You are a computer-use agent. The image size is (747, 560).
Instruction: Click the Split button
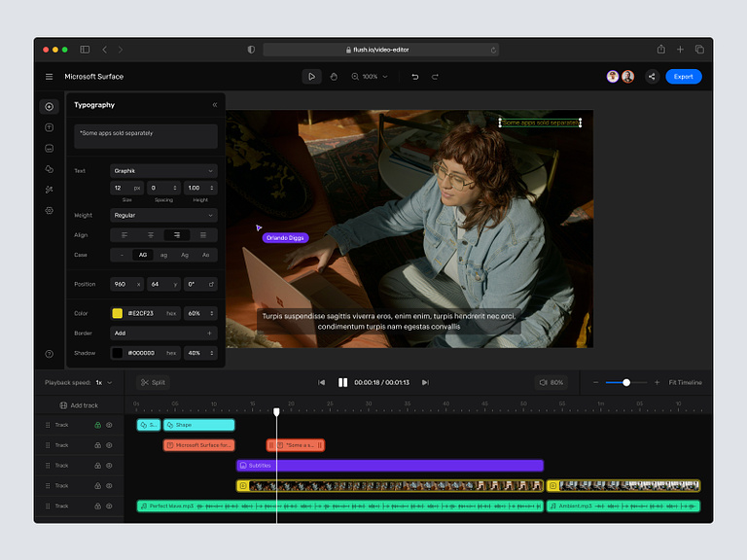coord(153,383)
